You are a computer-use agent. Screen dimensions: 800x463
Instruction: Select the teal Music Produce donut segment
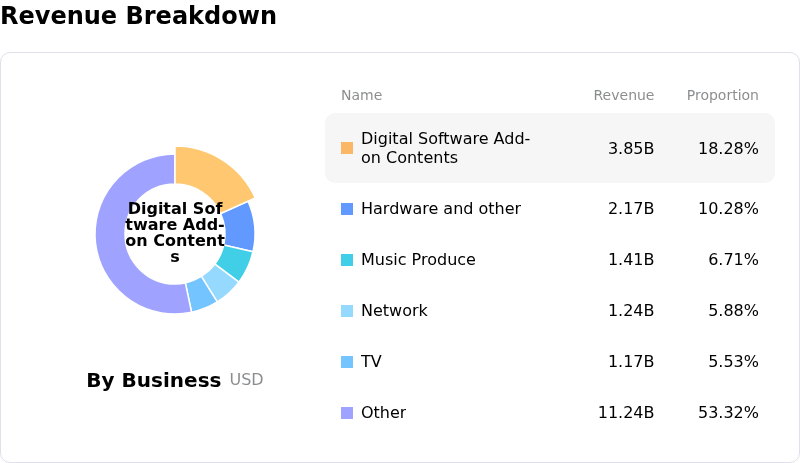[235, 262]
